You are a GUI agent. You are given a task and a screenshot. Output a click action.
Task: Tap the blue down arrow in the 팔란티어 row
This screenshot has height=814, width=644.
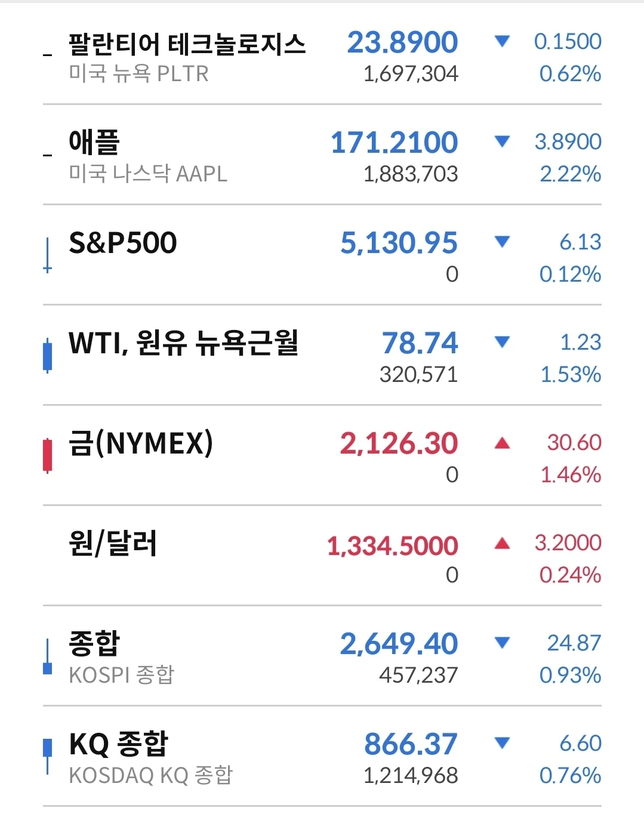(503, 41)
